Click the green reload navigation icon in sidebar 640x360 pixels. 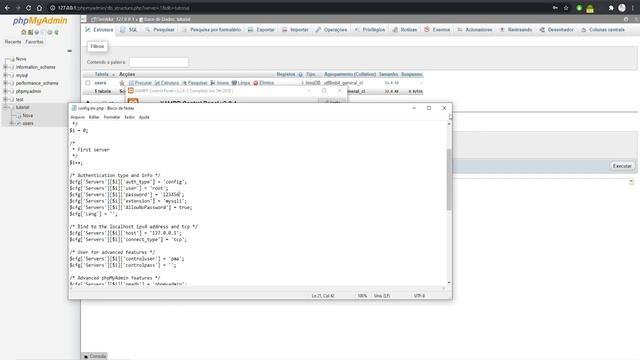tap(57, 32)
